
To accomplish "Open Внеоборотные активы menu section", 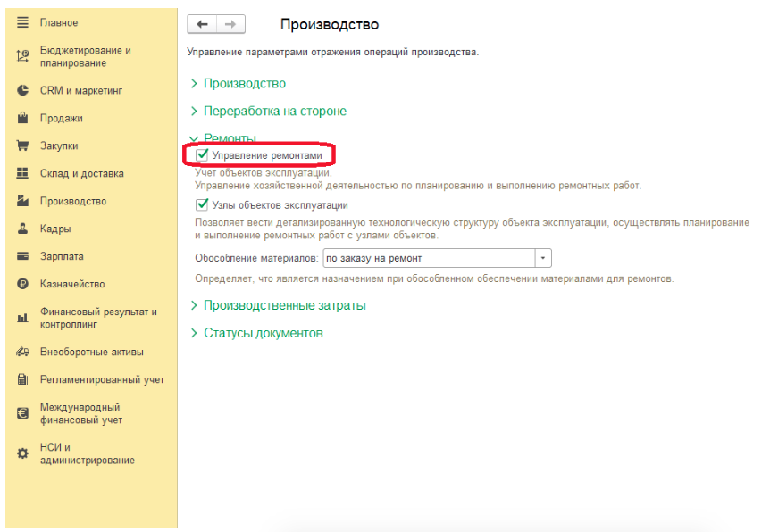I will (x=92, y=352).
